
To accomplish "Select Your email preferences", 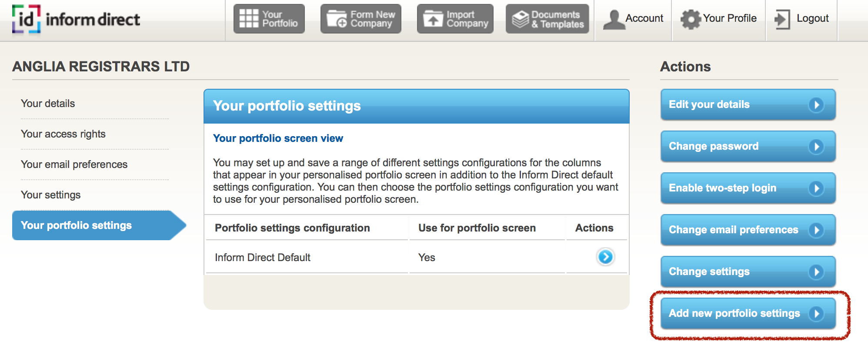I will (x=73, y=164).
